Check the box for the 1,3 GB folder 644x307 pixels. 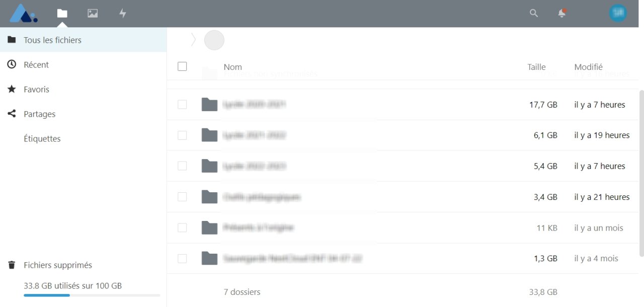tap(182, 259)
